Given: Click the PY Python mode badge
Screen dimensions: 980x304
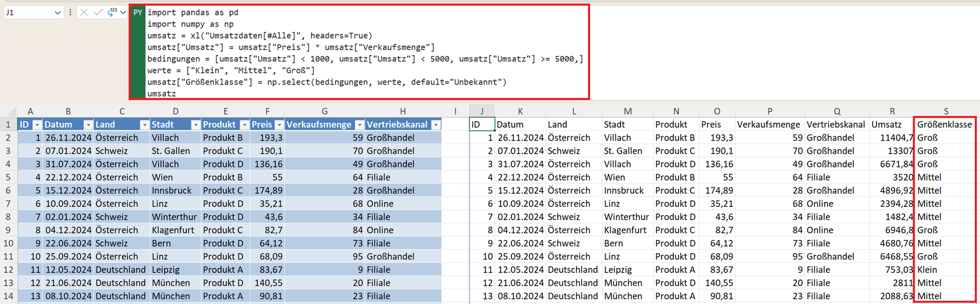Looking at the screenshot, I should pos(138,12).
